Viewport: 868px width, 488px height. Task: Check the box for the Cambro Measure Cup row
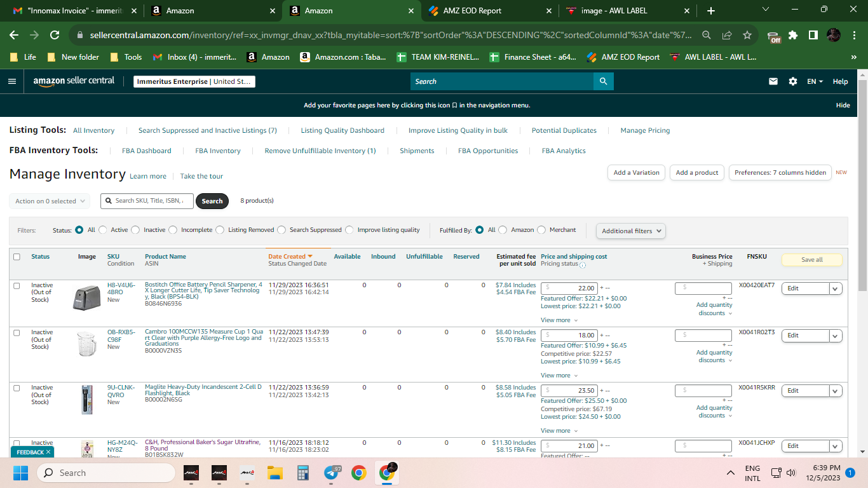pos(17,332)
